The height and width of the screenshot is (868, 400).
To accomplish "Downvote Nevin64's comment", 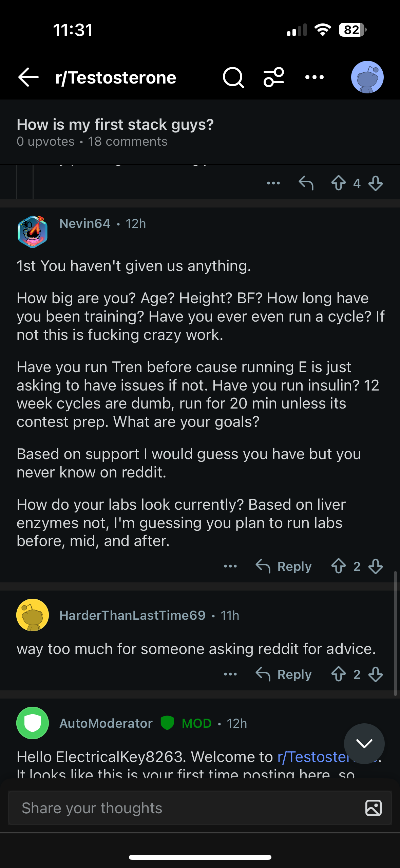I will click(376, 566).
